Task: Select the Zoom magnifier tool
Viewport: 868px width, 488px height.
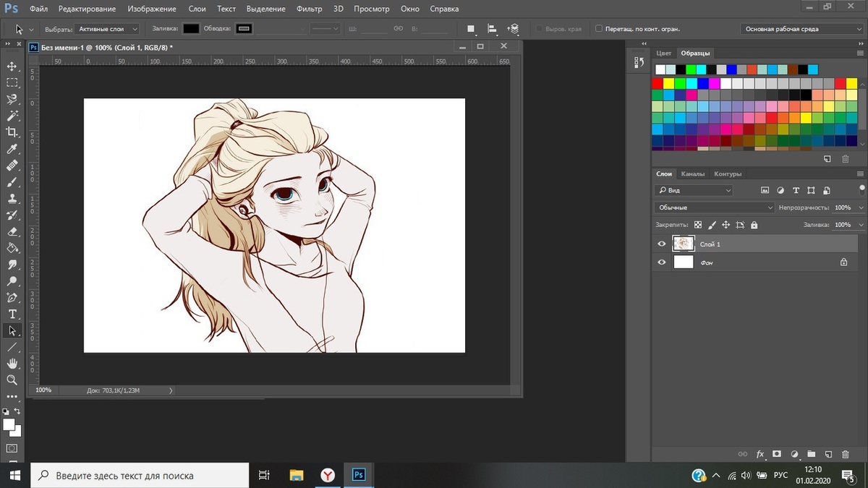Action: coord(12,380)
